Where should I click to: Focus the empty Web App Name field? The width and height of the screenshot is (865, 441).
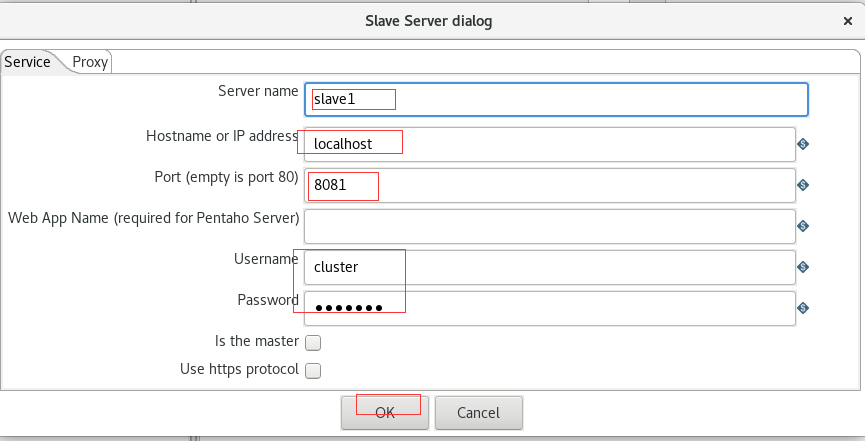click(549, 226)
